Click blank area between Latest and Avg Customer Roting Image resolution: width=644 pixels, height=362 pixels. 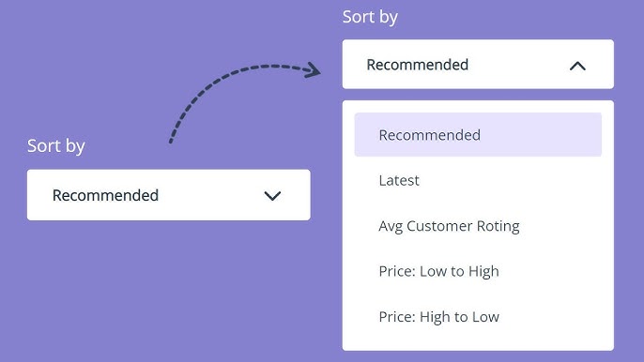pos(478,204)
